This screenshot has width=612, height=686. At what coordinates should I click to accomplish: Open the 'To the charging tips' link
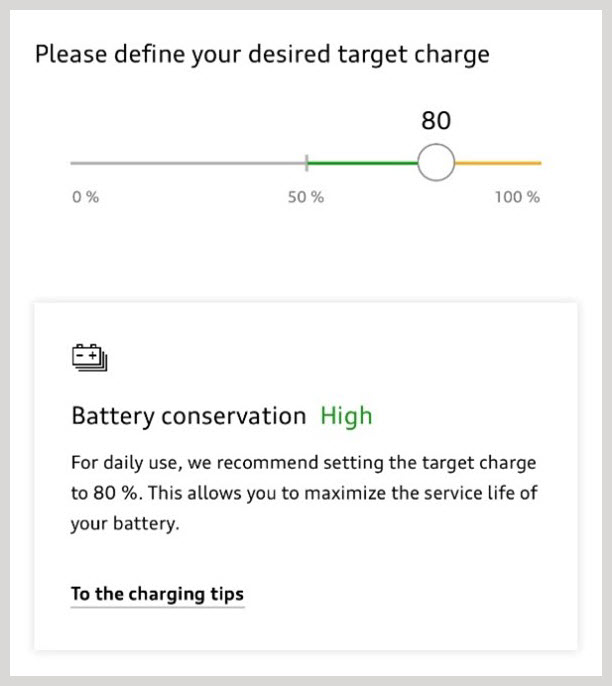pos(157,594)
